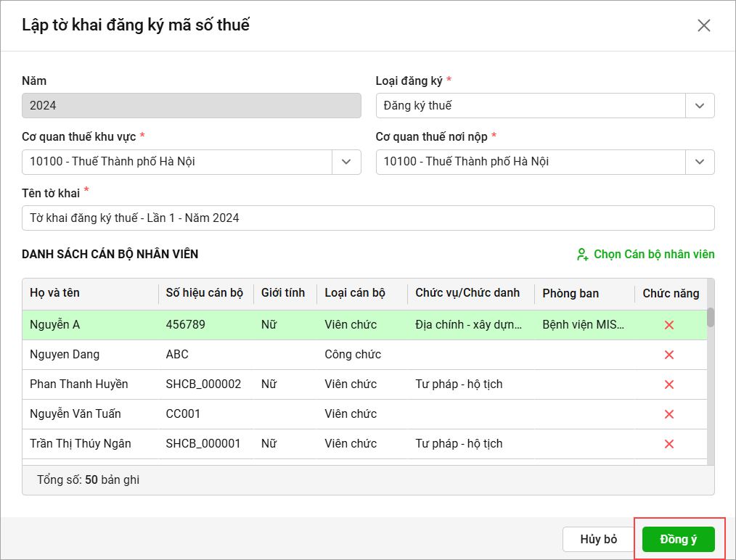Expand the Loại đăng ký dropdown
736x560 pixels.
(x=700, y=106)
